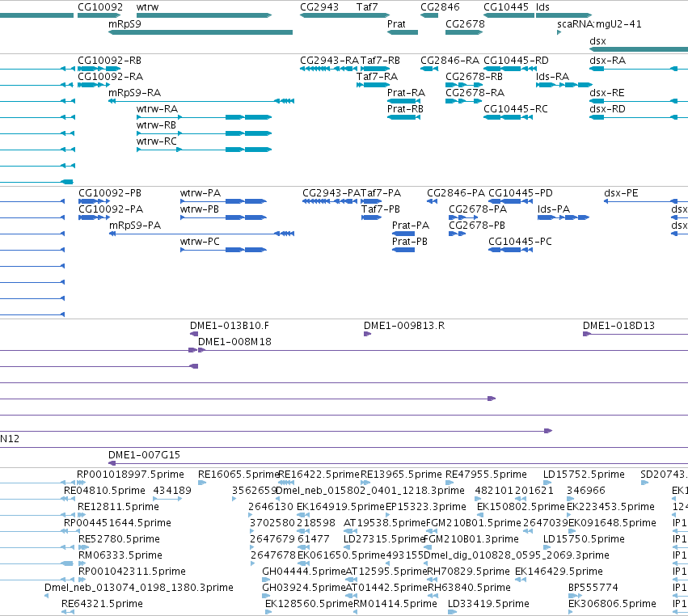Select the Taf7 gene label
Screen dimensions: 688x616
[367, 7]
